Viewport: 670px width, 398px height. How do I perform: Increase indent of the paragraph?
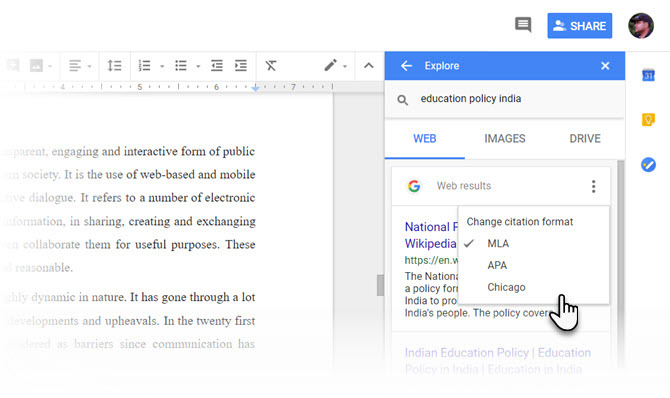coord(241,66)
